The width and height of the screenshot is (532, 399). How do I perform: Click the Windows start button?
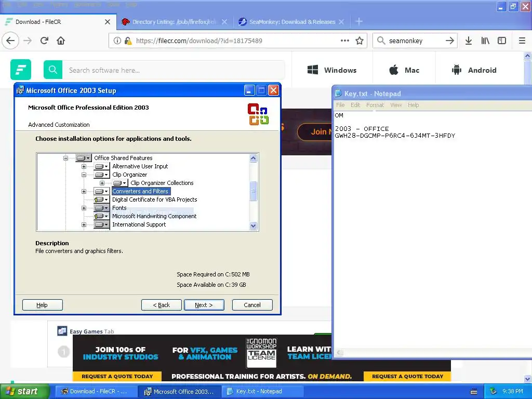coord(24,391)
